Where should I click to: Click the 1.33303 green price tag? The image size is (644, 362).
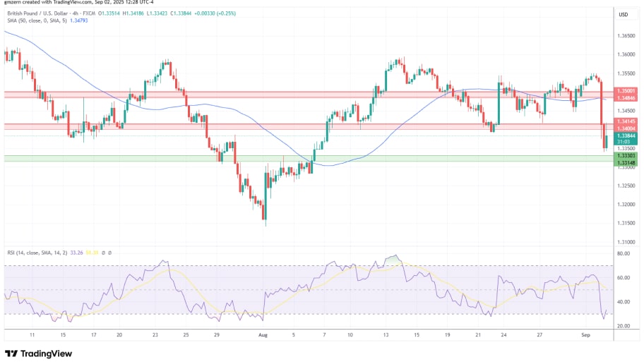coord(626,155)
